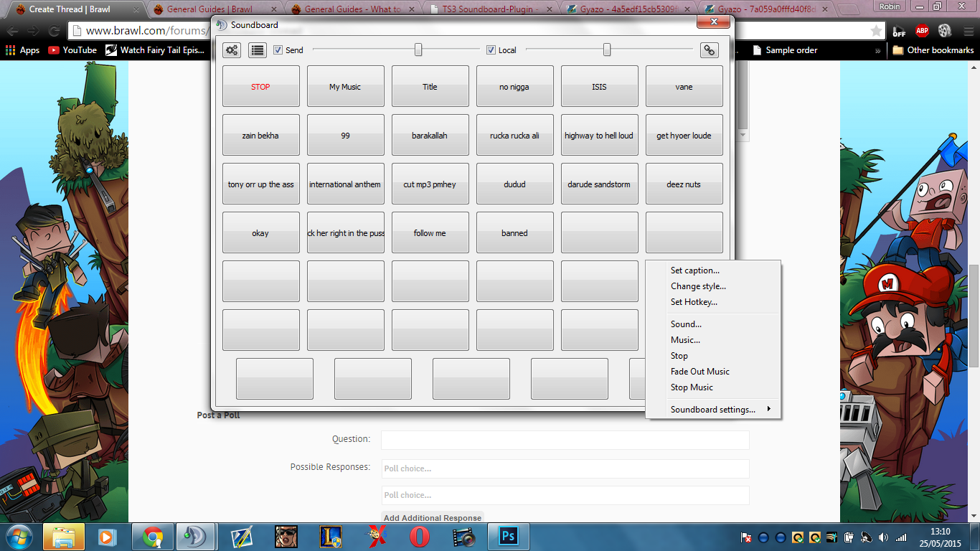Disable the Local checkbox

pyautogui.click(x=491, y=50)
